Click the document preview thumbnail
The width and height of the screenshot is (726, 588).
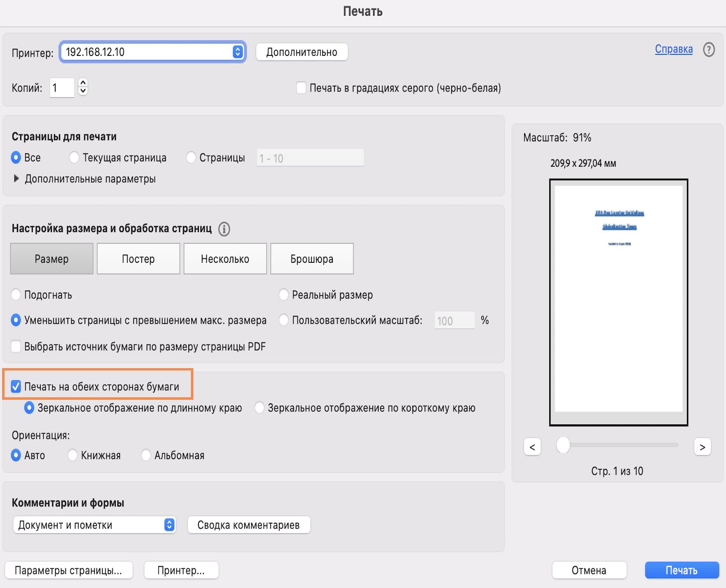[618, 302]
